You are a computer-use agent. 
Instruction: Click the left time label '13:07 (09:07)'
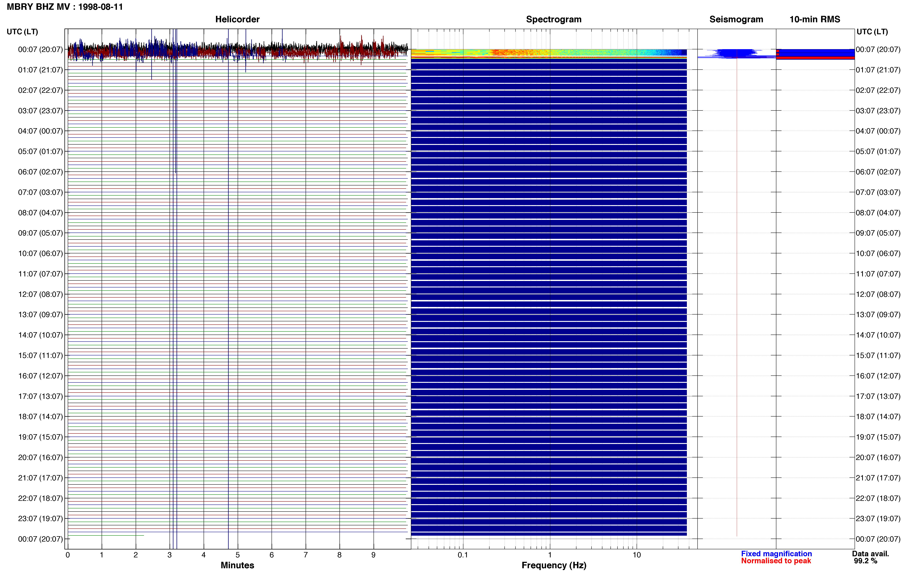pos(41,315)
